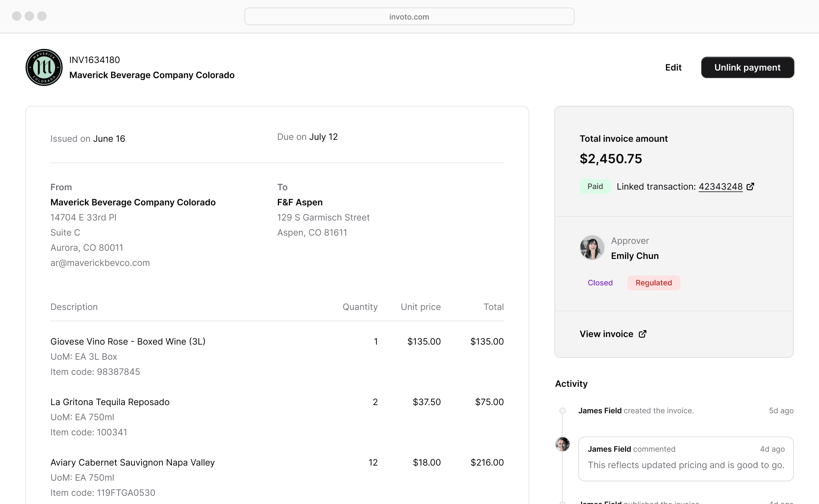Screen dimensions: 819x504
Task: Click the Description column header
Action: (x=74, y=307)
